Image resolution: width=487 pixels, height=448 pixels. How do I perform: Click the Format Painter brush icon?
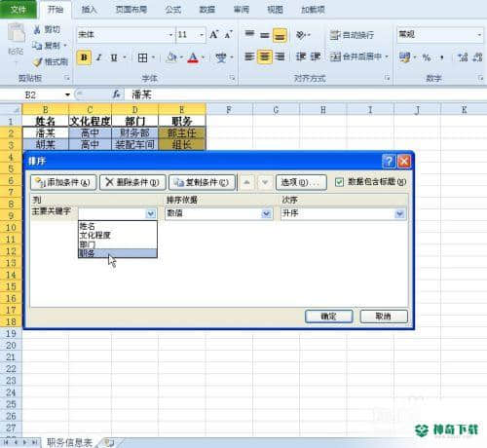(x=38, y=61)
